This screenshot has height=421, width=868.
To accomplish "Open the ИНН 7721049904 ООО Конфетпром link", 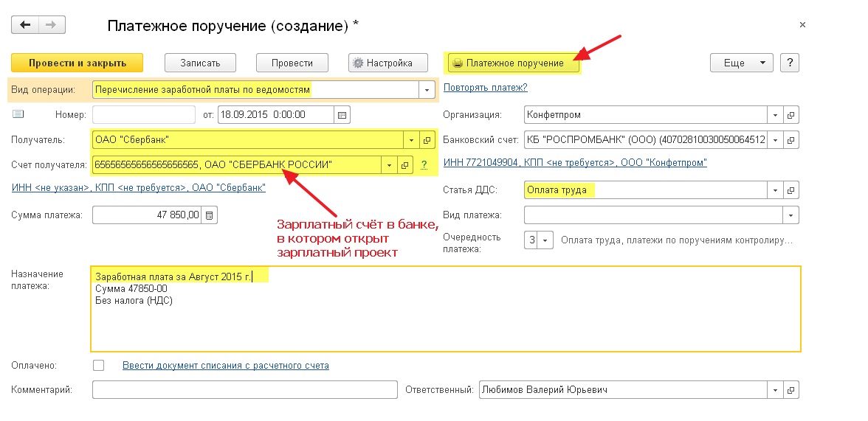I will click(575, 163).
